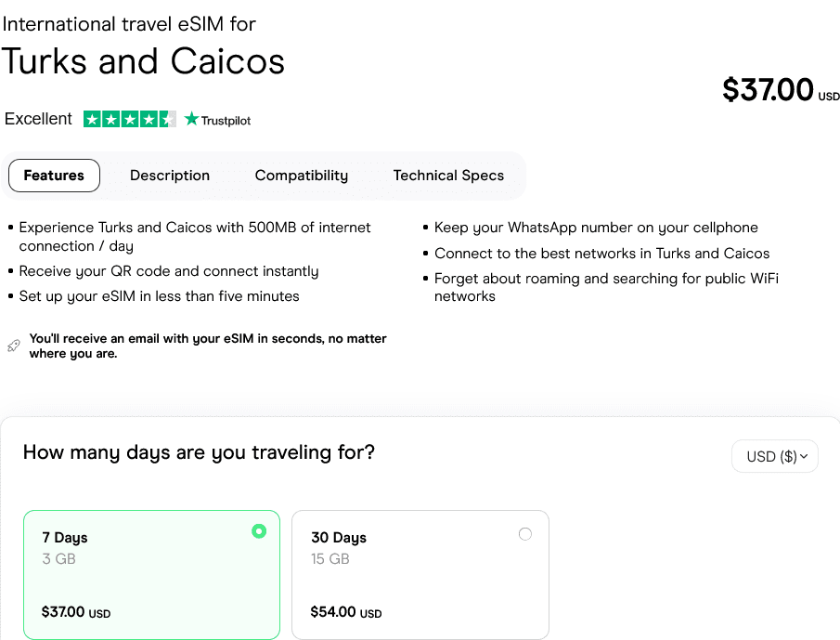The height and width of the screenshot is (640, 840).
Task: Click the "How many days are you traveling" heading
Action: 199,452
